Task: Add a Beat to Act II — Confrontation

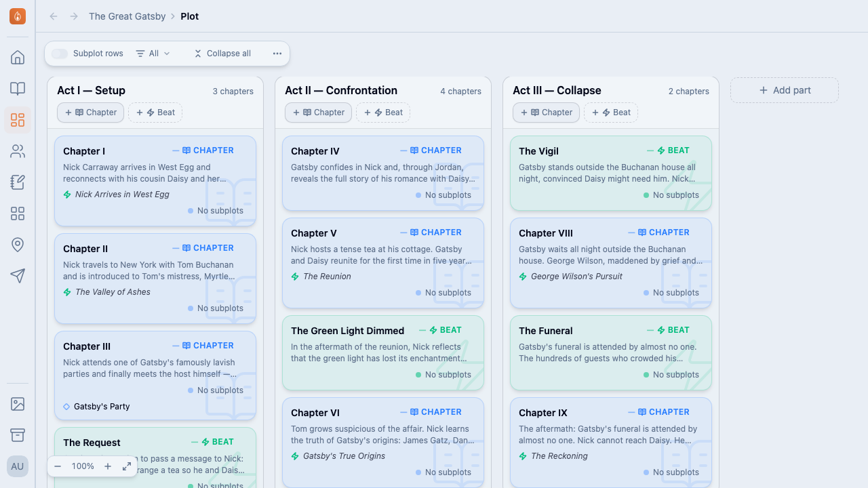Action: [383, 113]
